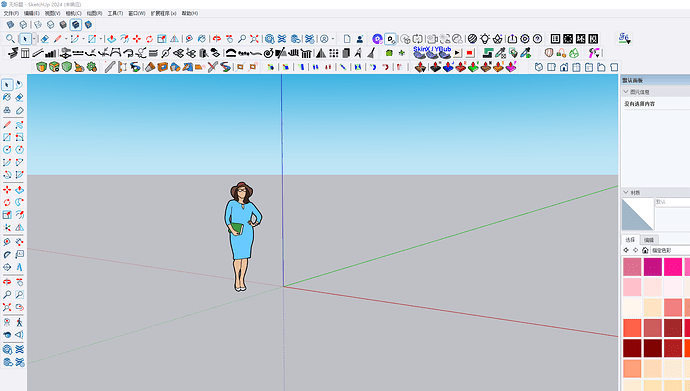Choose the Line pencil tool in left toolbar
Viewport: 690px width, 391px height.
7,125
